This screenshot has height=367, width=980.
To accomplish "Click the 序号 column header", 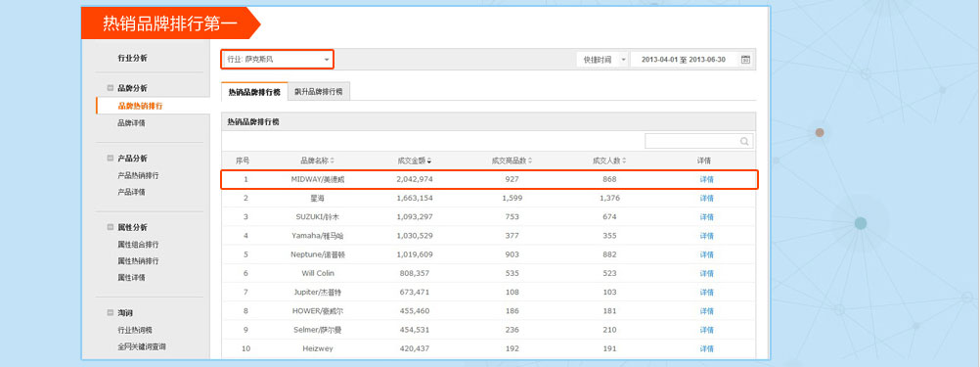I will (244, 161).
